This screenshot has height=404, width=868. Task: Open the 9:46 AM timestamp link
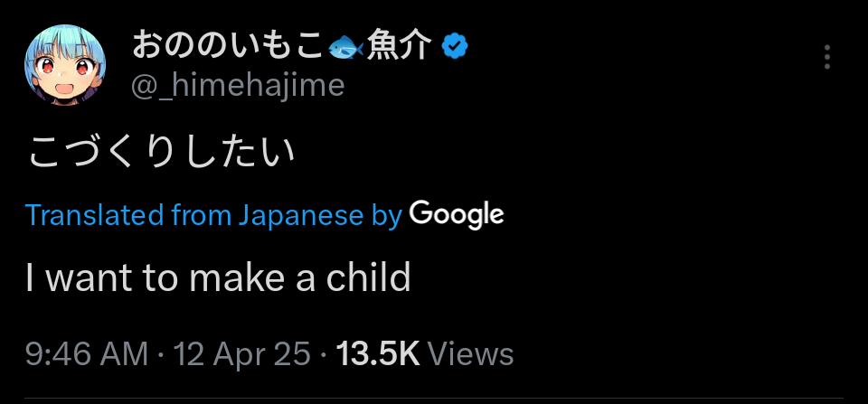click(x=87, y=354)
